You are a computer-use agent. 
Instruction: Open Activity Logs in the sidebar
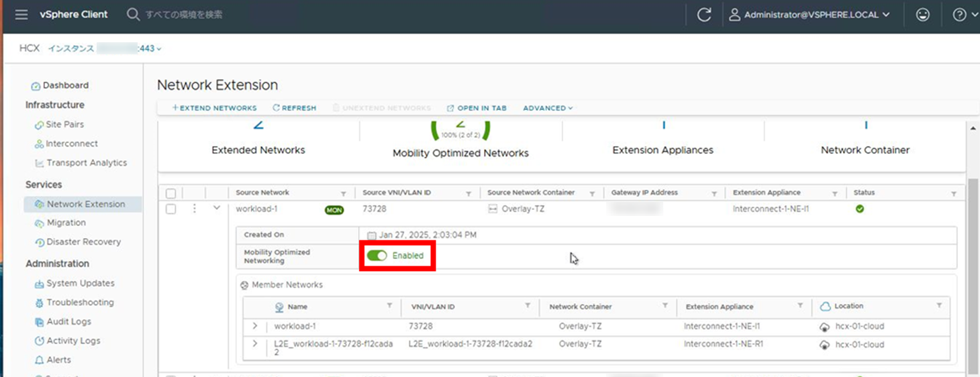pos(73,341)
